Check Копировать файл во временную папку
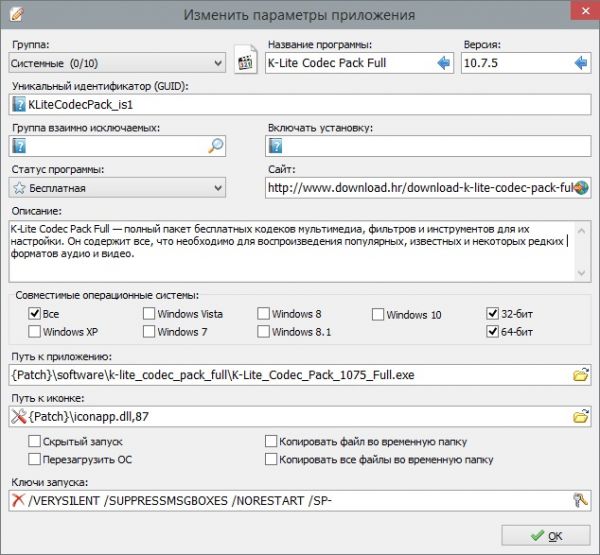 [271, 441]
